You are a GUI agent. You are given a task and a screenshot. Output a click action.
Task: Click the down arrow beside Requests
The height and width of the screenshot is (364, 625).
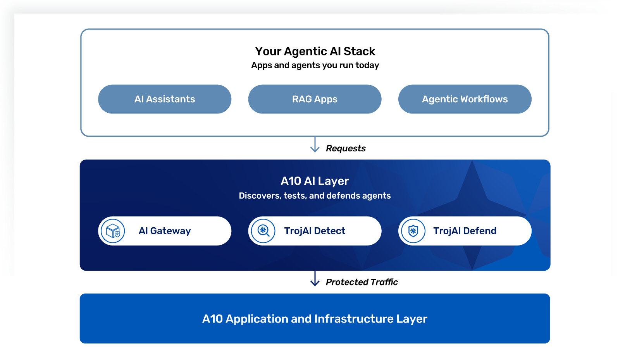pos(315,144)
